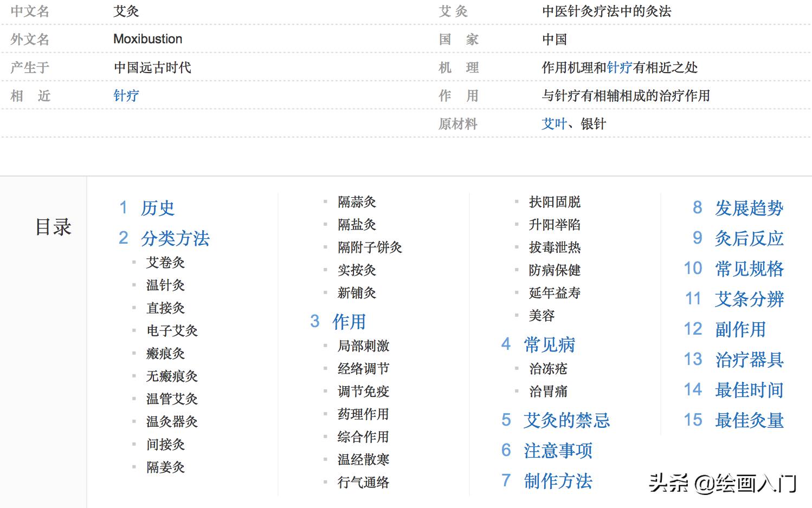Viewport: 812px width, 508px height.
Task: Select the 经络调节 sub-item
Action: point(363,369)
